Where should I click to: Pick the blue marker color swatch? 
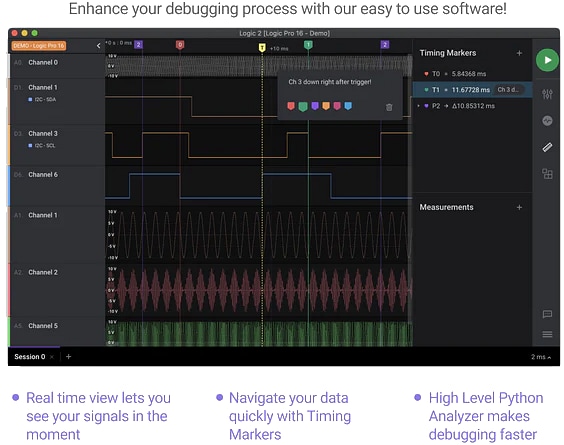(x=348, y=106)
